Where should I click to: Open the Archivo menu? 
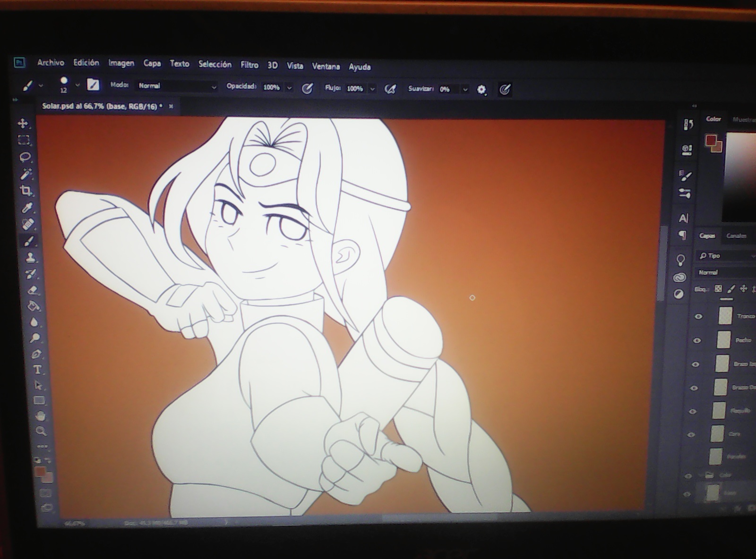pos(51,62)
